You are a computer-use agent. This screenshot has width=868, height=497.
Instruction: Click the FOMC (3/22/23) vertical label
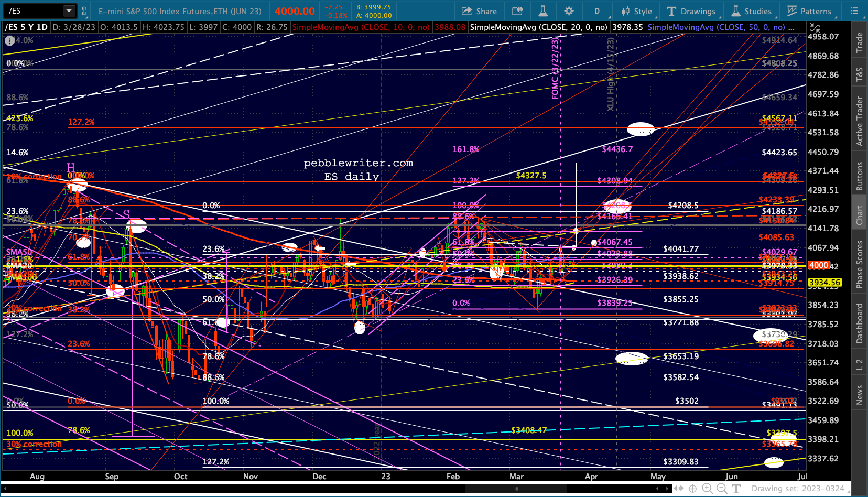[555, 68]
